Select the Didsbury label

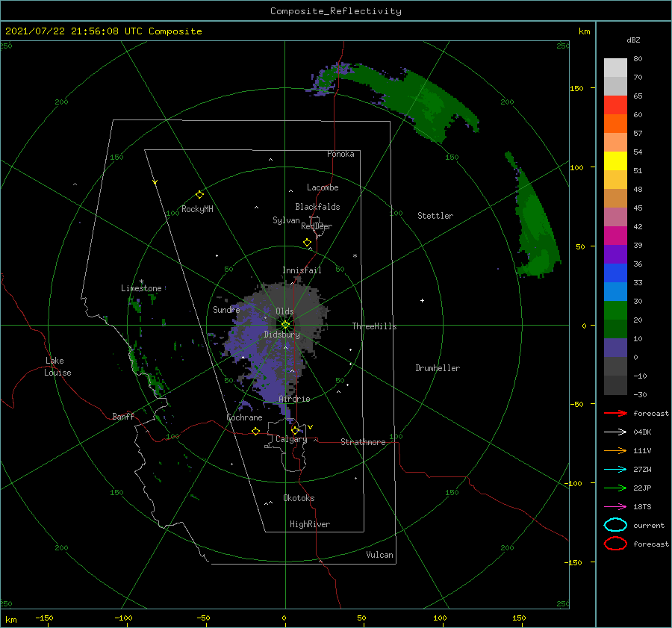pyautogui.click(x=282, y=335)
